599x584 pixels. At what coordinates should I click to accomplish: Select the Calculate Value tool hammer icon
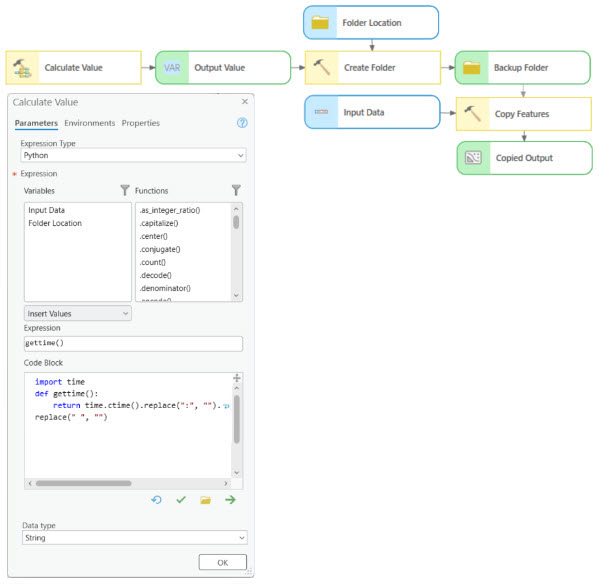(22, 68)
